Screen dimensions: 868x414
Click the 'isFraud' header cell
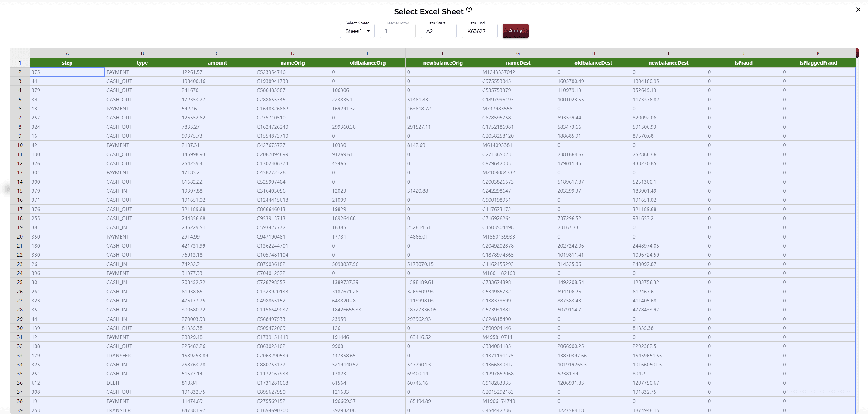coord(743,63)
